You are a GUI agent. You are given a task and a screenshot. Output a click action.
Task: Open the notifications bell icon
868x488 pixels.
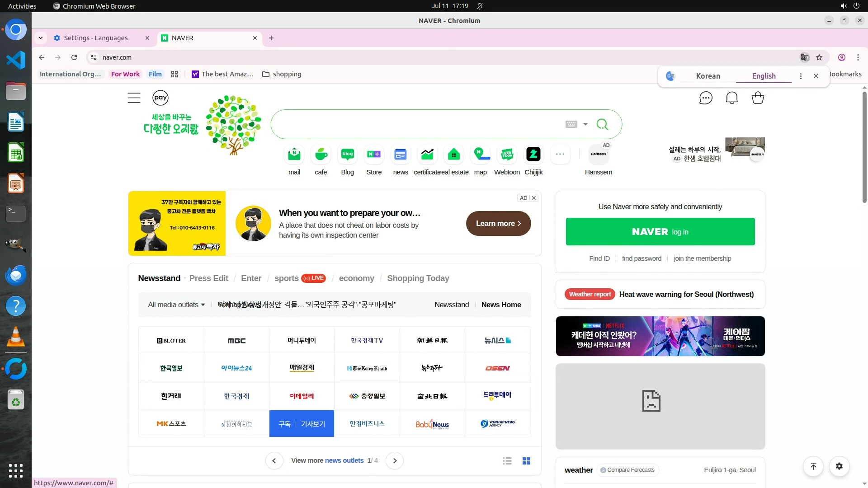731,98
